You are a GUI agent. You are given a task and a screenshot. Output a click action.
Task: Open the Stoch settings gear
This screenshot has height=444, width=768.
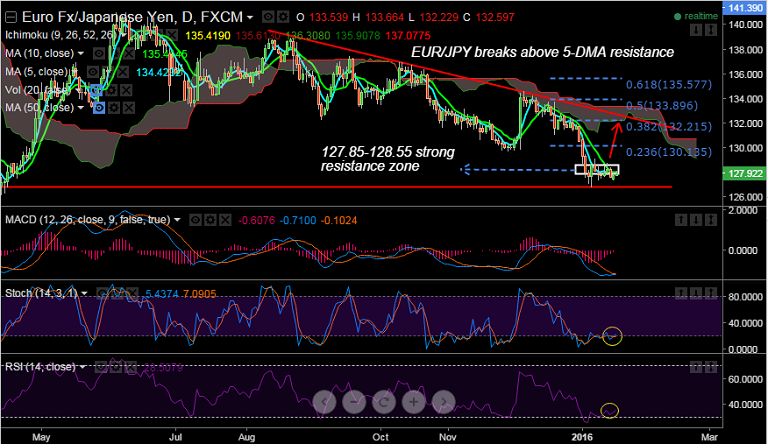pyautogui.click(x=117, y=294)
